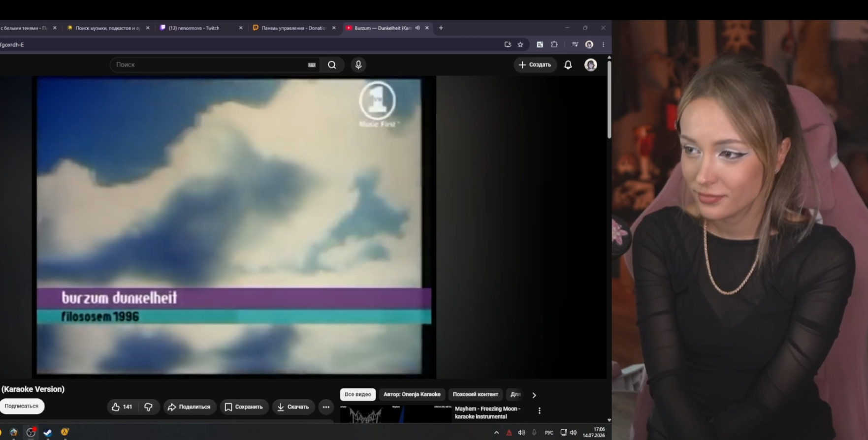Open the YouTube account avatar menu

tap(591, 65)
